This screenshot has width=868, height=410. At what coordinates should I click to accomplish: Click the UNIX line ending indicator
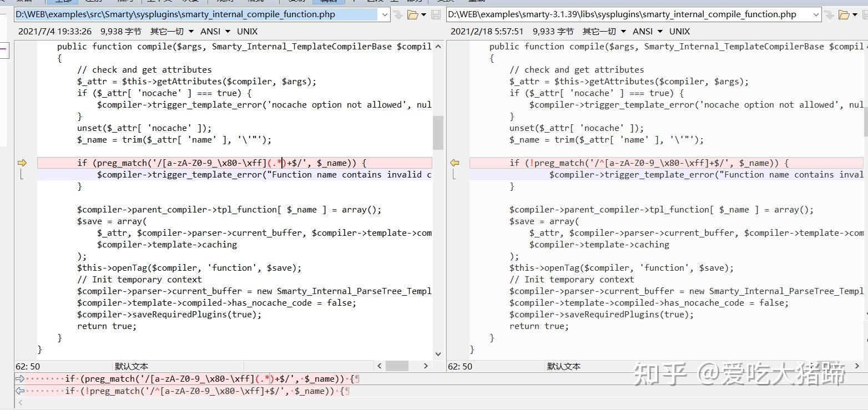click(247, 32)
